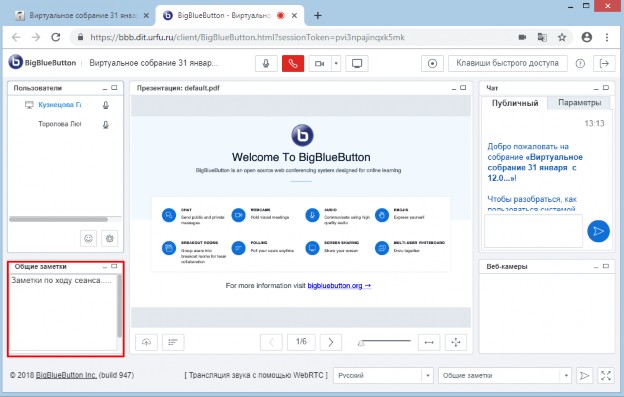Open bigbluebutton.org link in slide
The image size is (624, 397).
point(339,286)
